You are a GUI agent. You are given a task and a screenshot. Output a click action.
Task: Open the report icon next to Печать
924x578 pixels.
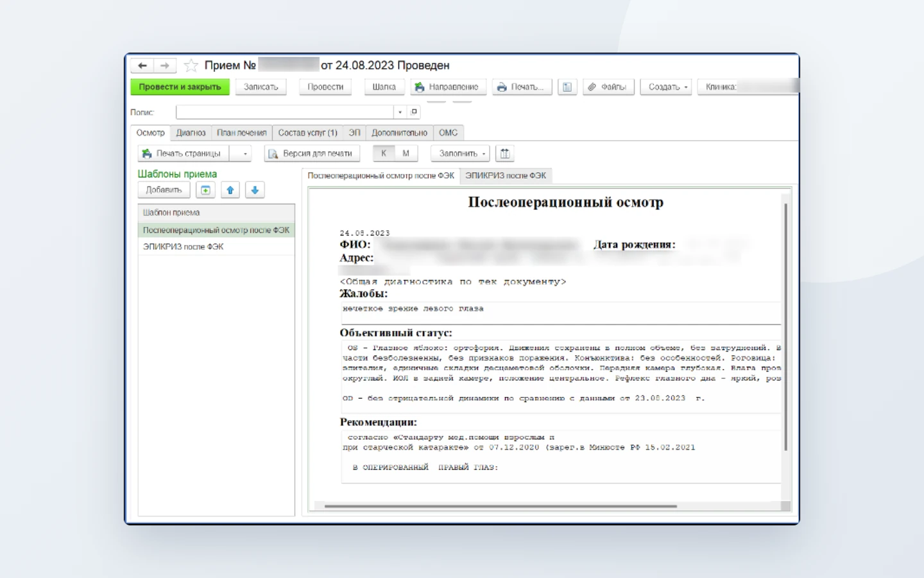(x=567, y=87)
